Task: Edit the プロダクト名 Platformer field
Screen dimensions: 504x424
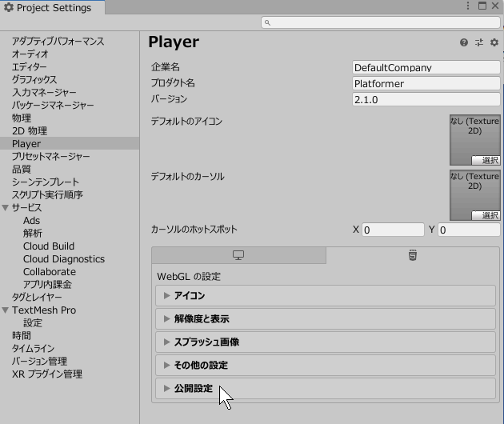Action: point(426,83)
